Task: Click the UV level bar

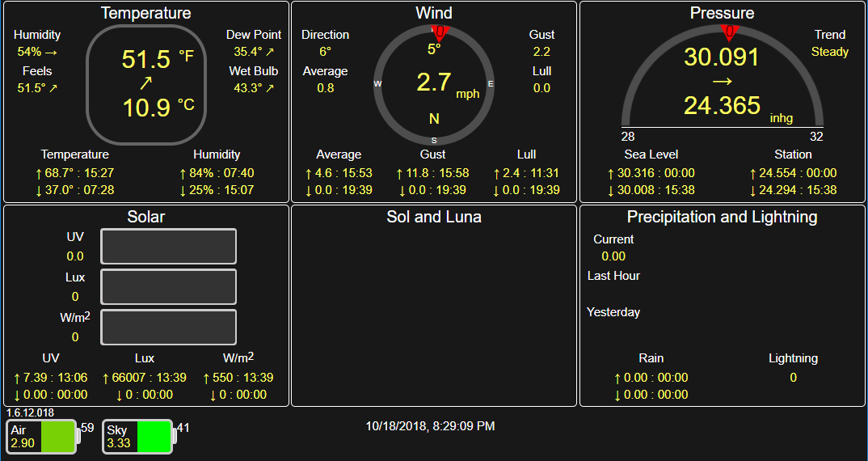Action: tap(168, 247)
